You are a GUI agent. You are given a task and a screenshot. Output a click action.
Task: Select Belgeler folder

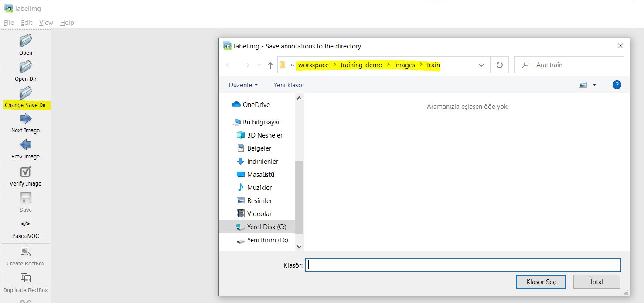pos(254,148)
